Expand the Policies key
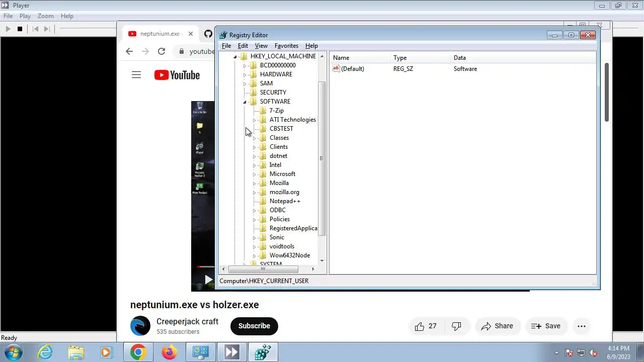Screen dimensions: 644x362 (254, 219)
